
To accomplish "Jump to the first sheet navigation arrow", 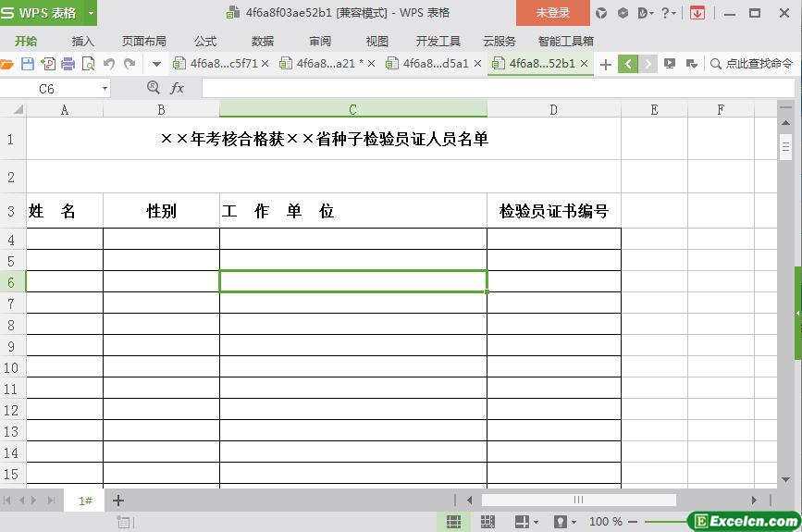I will 7,501.
